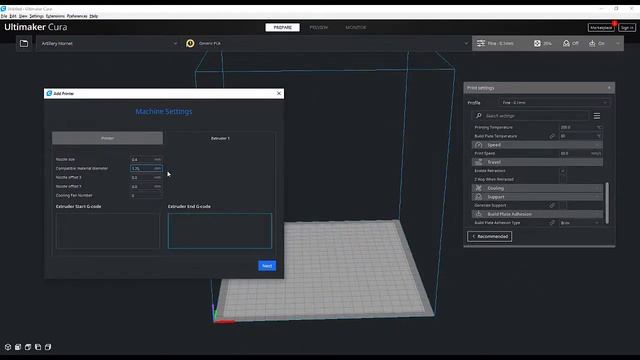Image resolution: width=640 pixels, height=360 pixels.
Task: Expand the Cooling settings category
Action: tap(537, 188)
